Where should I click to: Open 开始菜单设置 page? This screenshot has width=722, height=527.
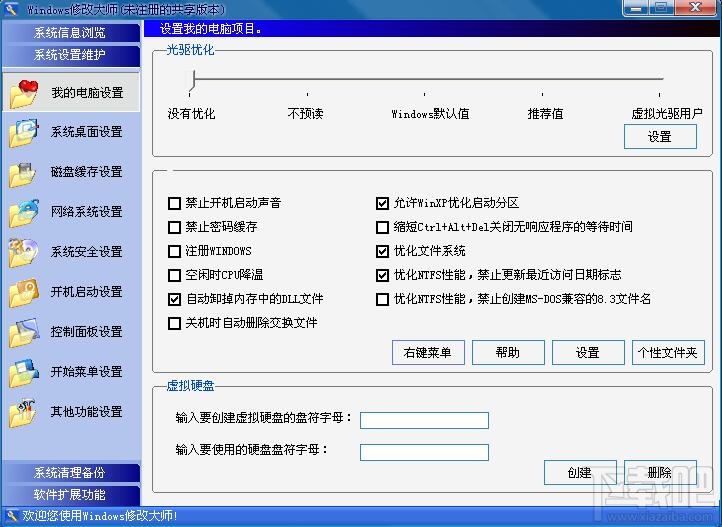[x=71, y=372]
